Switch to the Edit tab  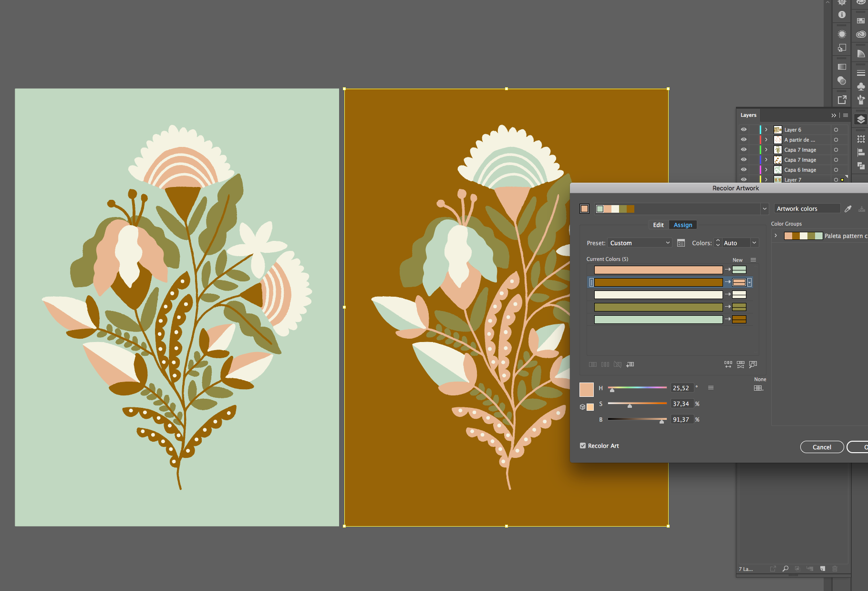[658, 225]
